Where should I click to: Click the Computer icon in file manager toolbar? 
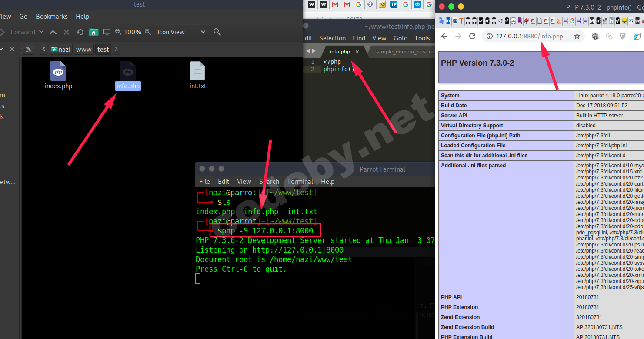click(x=107, y=32)
